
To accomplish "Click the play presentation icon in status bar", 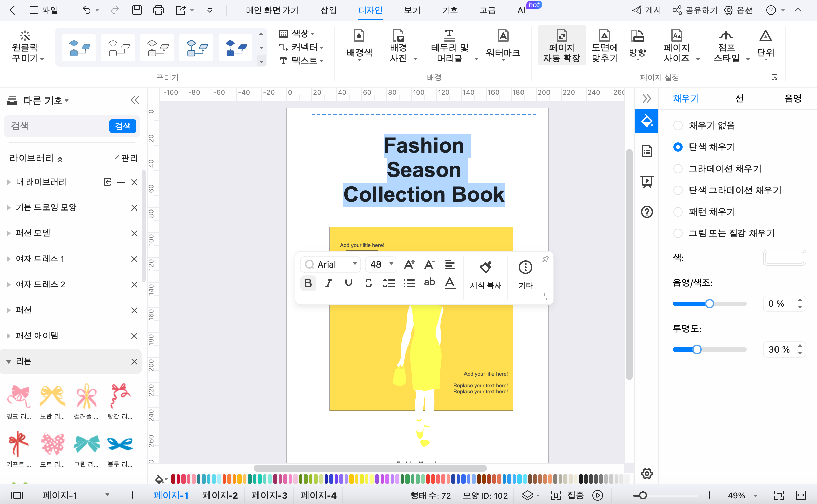I will [x=598, y=495].
